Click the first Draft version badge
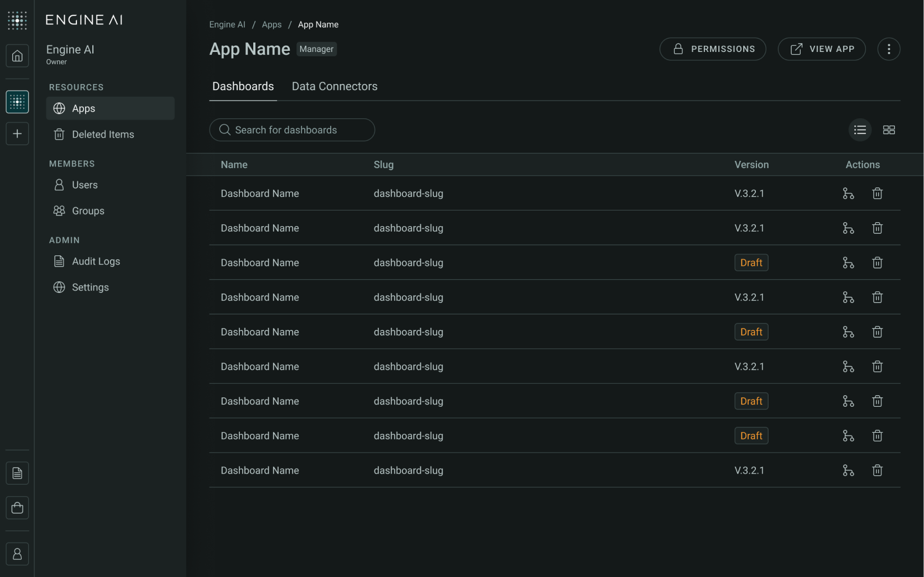The height and width of the screenshot is (577, 924). coord(751,263)
